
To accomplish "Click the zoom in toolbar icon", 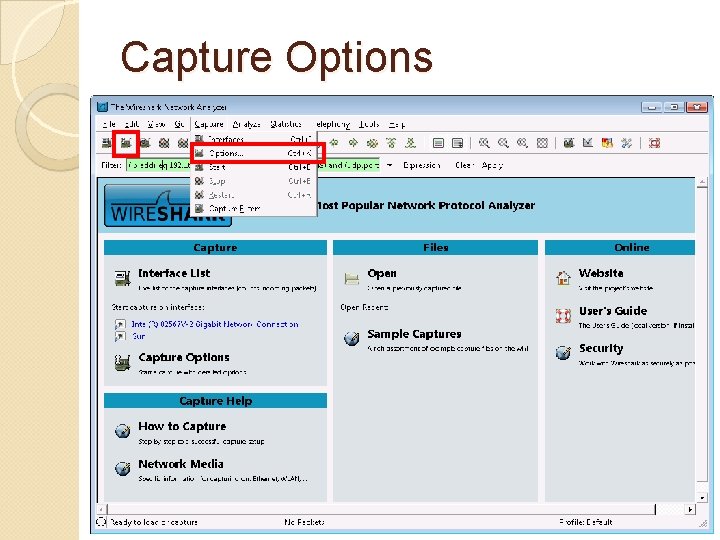I will pyautogui.click(x=484, y=143).
